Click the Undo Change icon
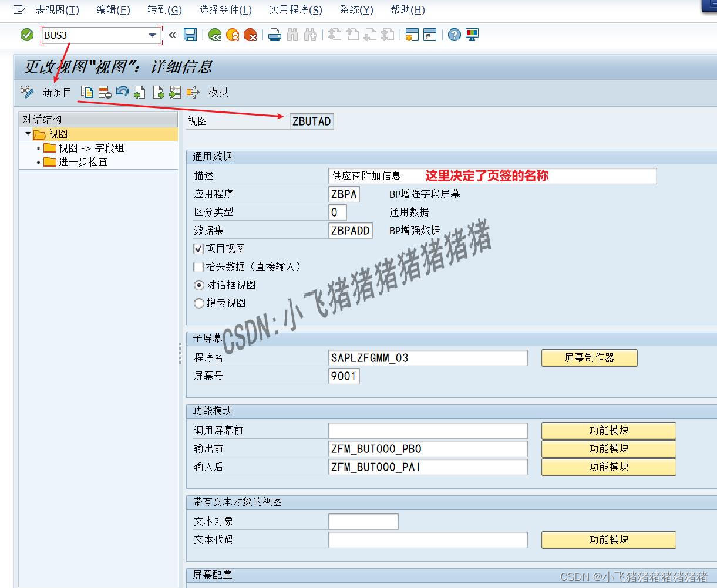The width and height of the screenshot is (717, 588). tap(122, 92)
